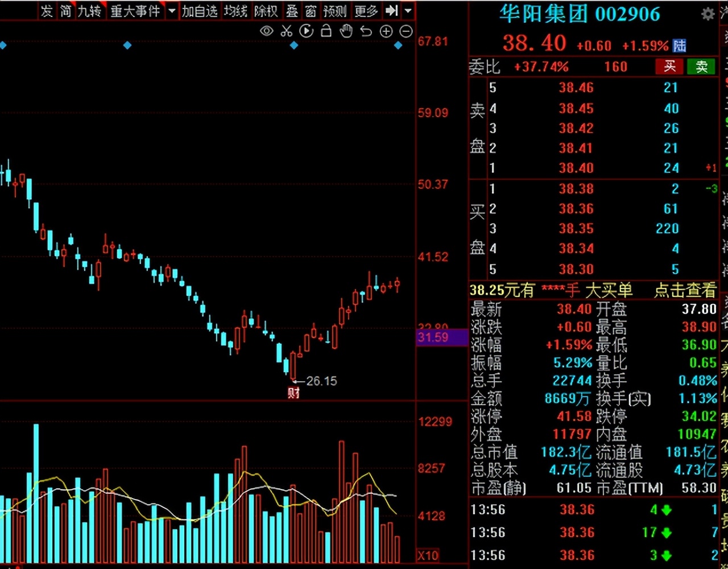Click the stock name 华阳集团

[x=543, y=14]
